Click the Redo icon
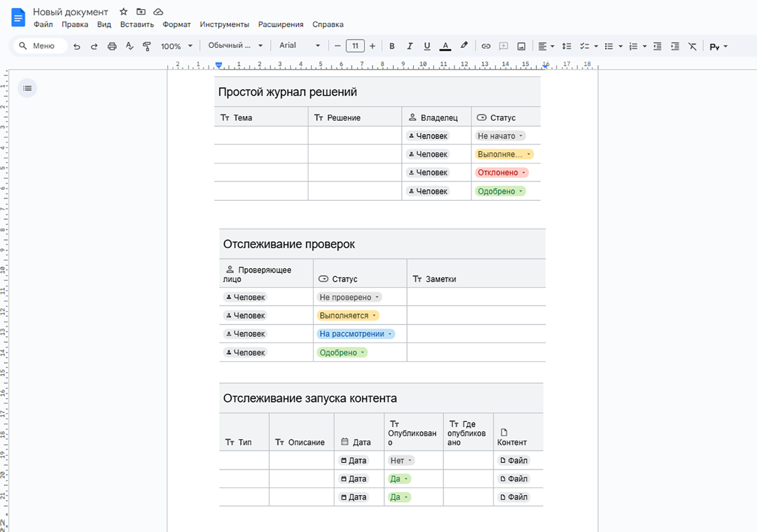Image resolution: width=757 pixels, height=532 pixels. pos(94,46)
